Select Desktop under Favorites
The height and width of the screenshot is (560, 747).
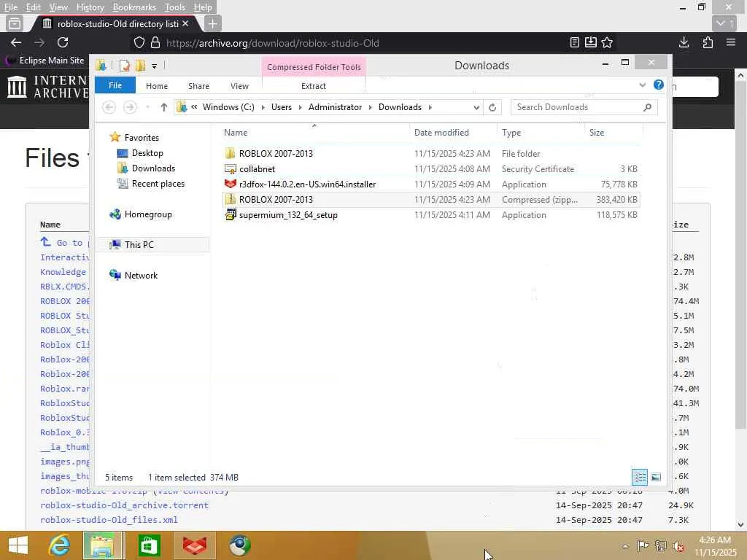[147, 153]
